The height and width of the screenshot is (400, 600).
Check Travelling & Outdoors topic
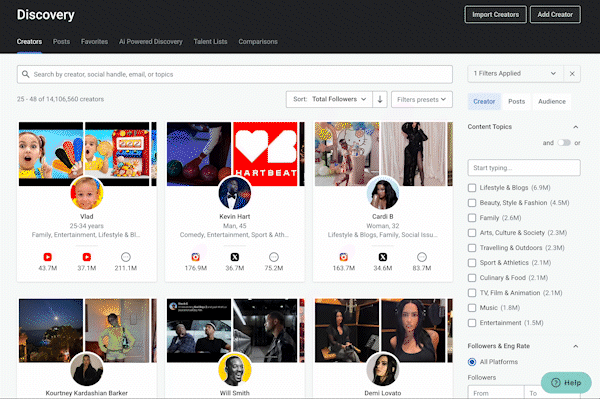[472, 248]
